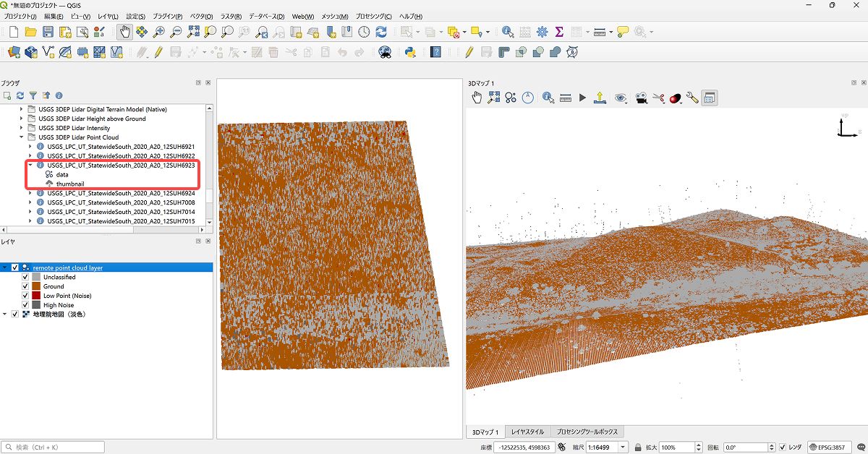Open プロジェクト(J) menu
This screenshot has width=868, height=454.
pyautogui.click(x=20, y=16)
